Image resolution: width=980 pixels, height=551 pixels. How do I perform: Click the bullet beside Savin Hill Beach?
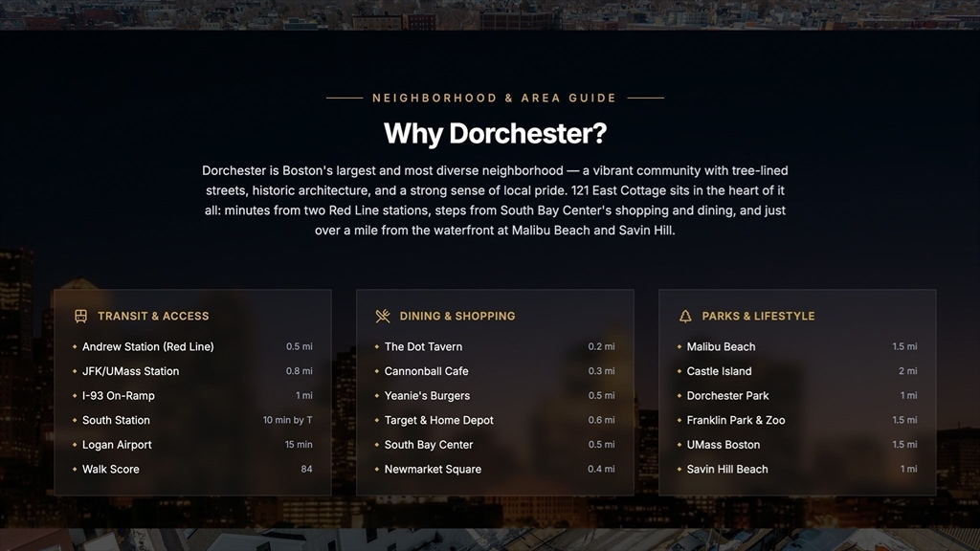coord(679,470)
